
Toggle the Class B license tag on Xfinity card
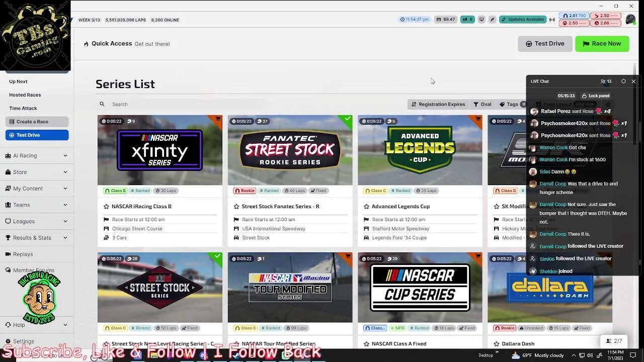tap(115, 191)
